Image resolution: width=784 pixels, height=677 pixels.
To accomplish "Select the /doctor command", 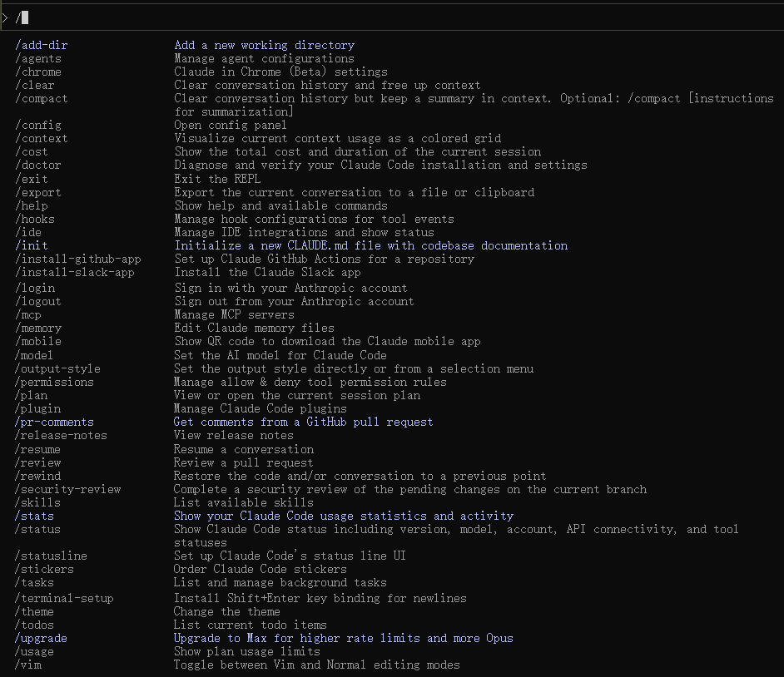I will click(38, 165).
